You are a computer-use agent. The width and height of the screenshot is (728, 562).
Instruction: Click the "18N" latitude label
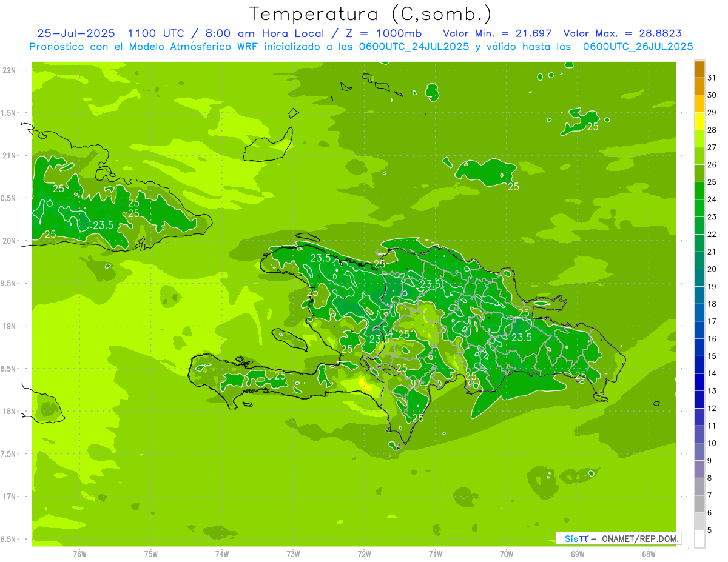coord(8,411)
